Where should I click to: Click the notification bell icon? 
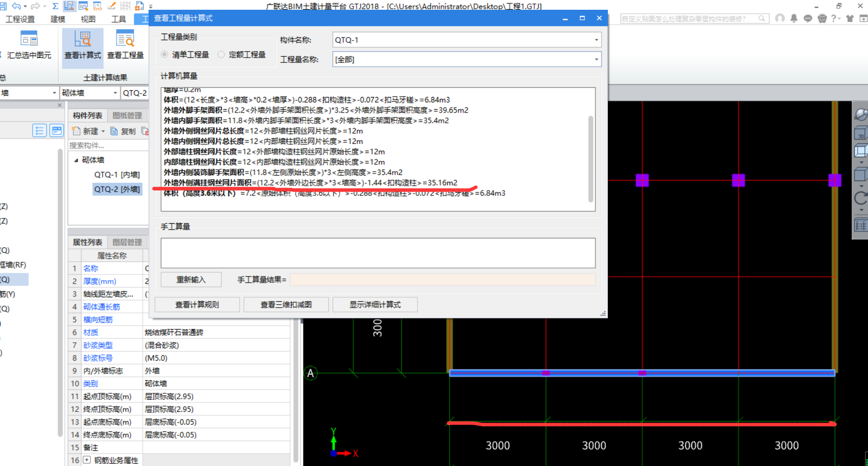794,18
